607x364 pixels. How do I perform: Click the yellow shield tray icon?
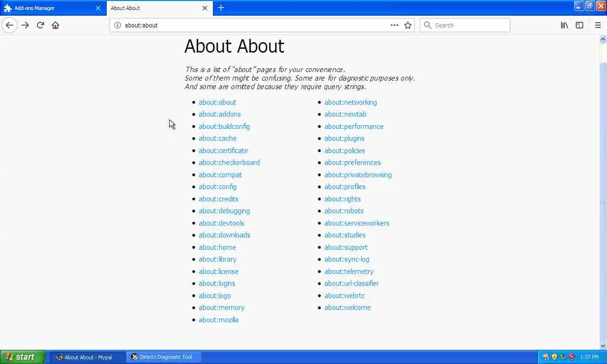coord(554,357)
